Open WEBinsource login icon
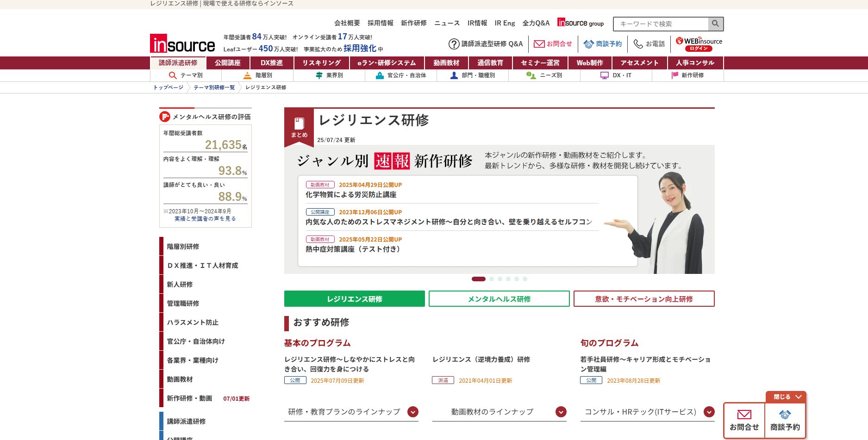This screenshot has height=440, width=868. pyautogui.click(x=699, y=44)
